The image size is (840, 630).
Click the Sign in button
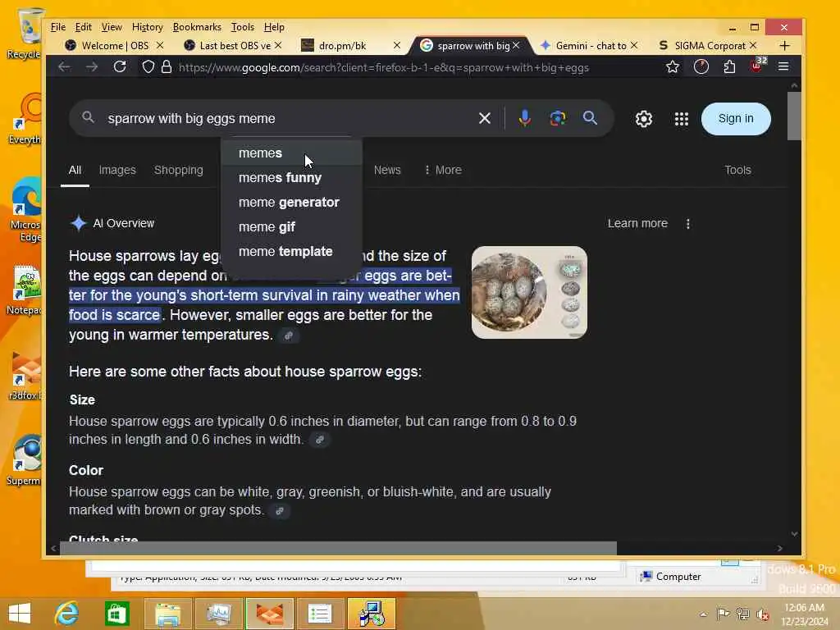[736, 118]
